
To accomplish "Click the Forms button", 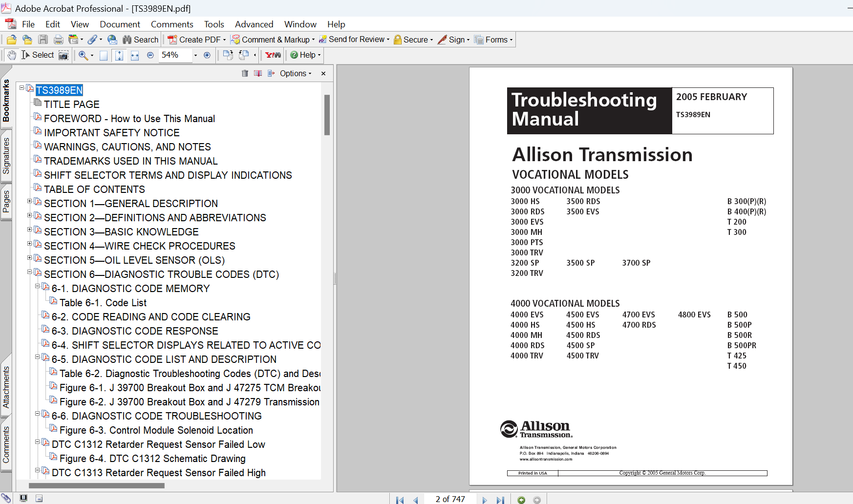I will 494,40.
